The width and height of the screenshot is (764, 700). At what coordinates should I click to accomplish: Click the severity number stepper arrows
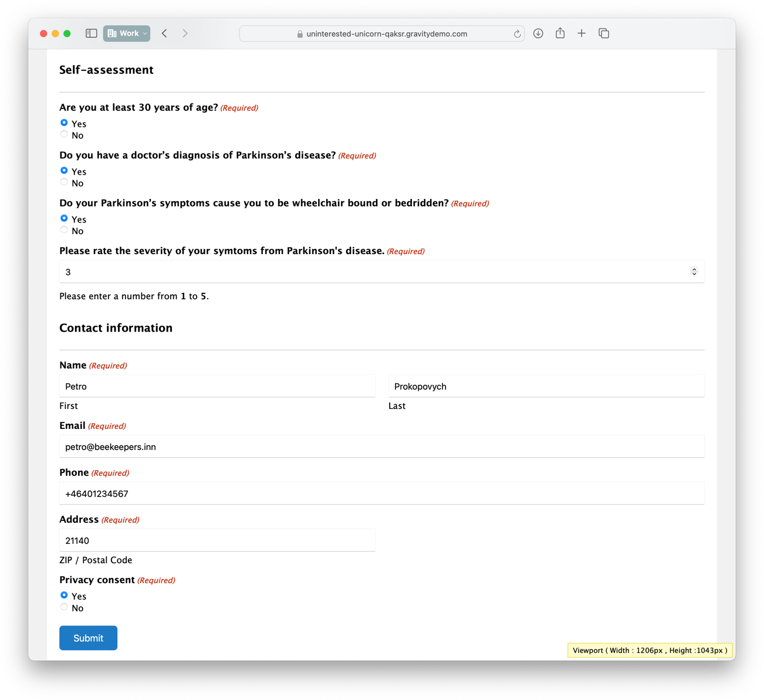pos(694,272)
